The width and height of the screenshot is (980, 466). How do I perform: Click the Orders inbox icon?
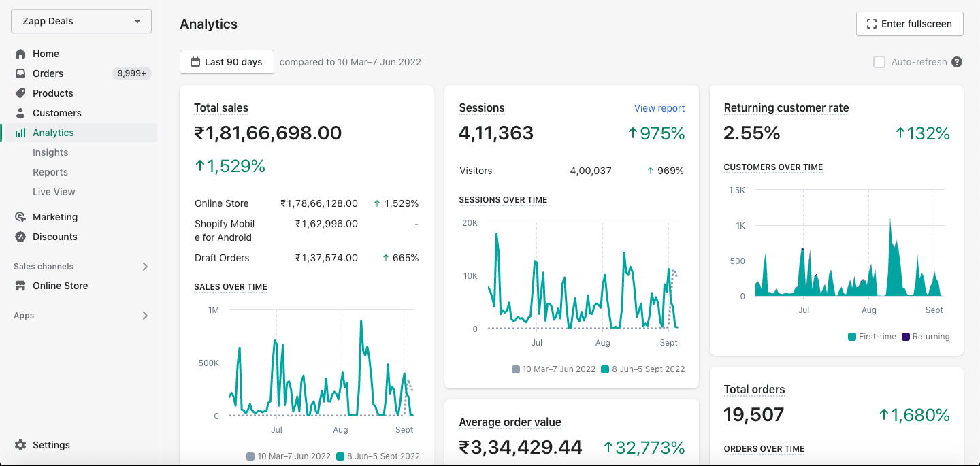pyautogui.click(x=20, y=73)
